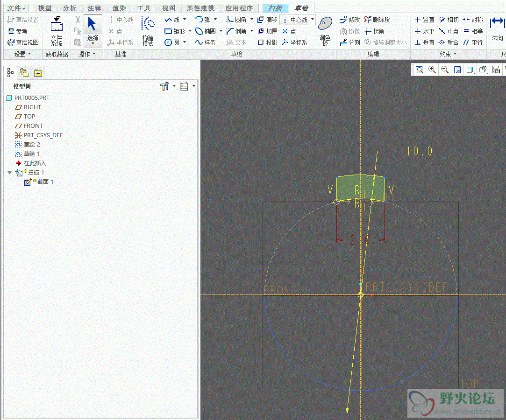Switch to the 视图 view tab
This screenshot has width=506, height=420.
click(x=169, y=8)
